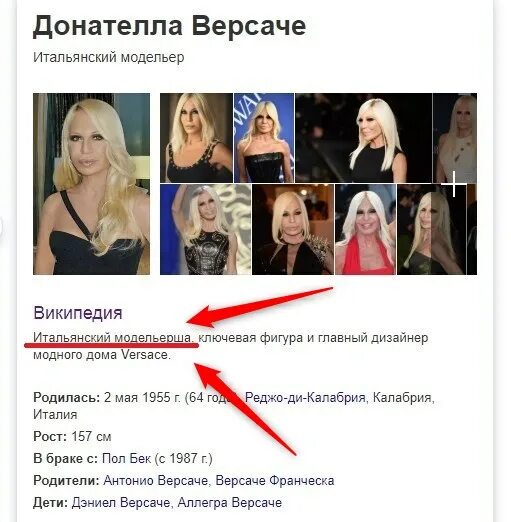Click the Версаче Франческа link
The width and height of the screenshot is (511, 522).
(275, 481)
